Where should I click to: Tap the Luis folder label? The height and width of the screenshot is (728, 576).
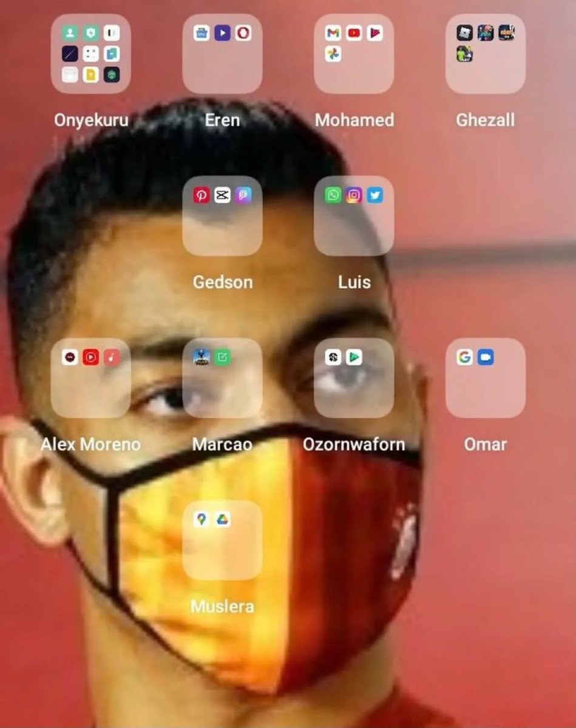354,282
